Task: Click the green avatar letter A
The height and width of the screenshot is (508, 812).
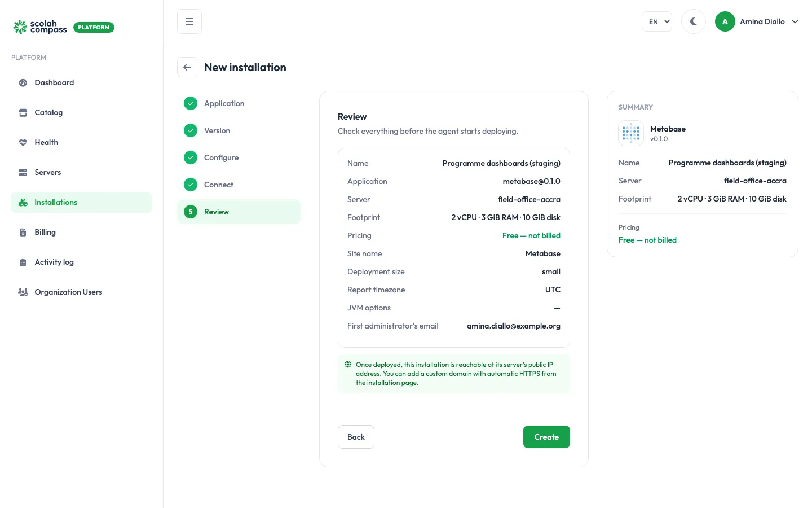Action: point(725,21)
